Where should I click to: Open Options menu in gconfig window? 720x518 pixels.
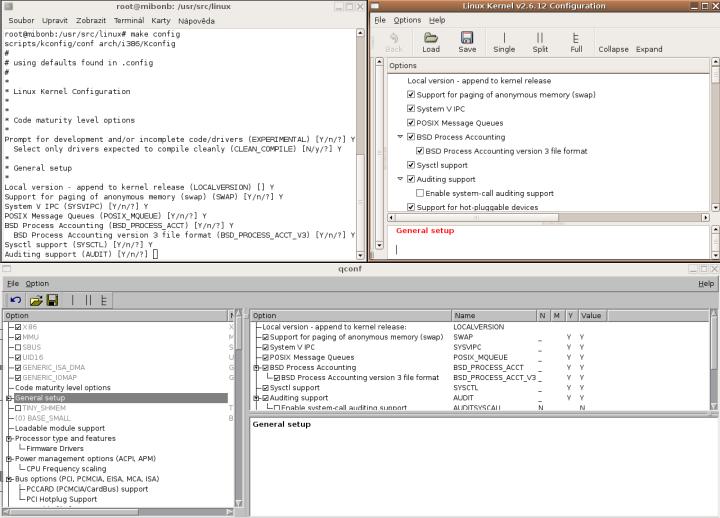coord(407,20)
